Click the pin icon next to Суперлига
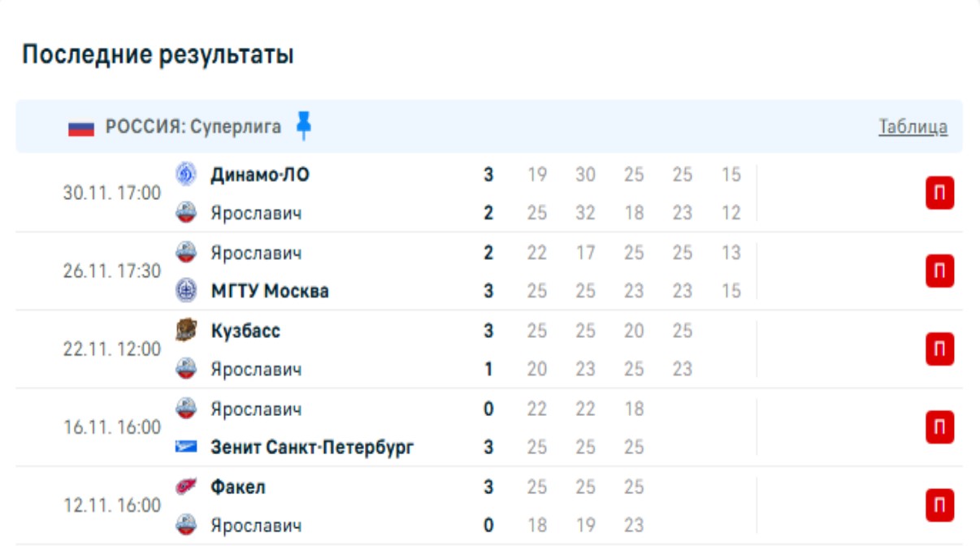980x546 pixels. (304, 126)
